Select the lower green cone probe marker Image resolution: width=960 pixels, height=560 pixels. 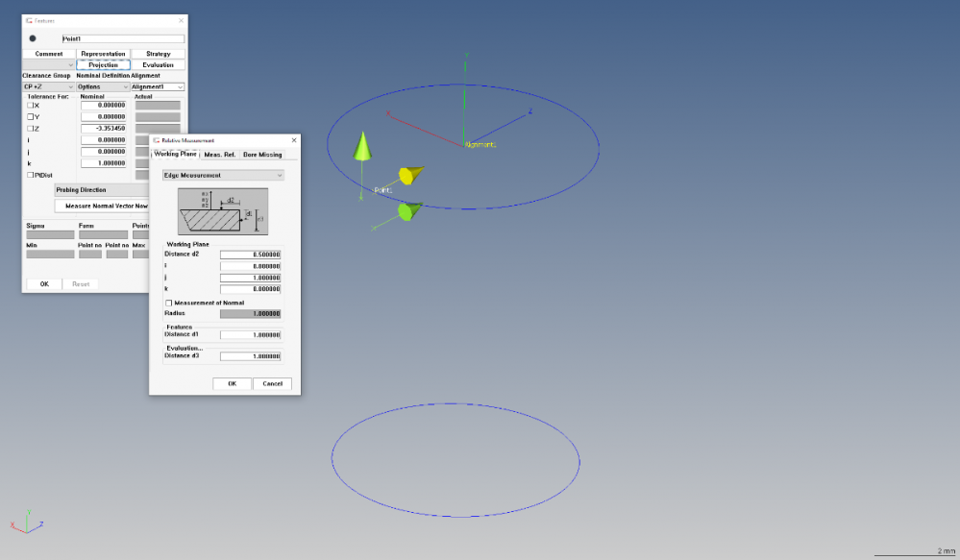click(409, 211)
